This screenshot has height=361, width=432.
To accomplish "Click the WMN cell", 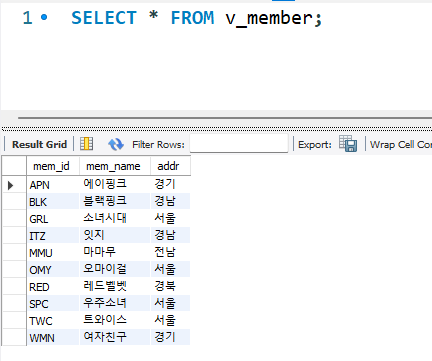I will pos(53,338).
